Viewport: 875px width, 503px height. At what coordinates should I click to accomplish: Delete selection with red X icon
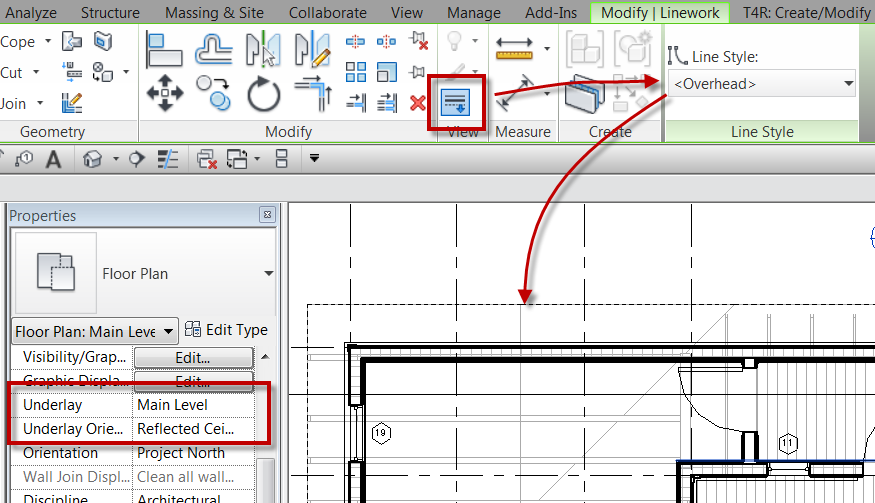coord(417,103)
